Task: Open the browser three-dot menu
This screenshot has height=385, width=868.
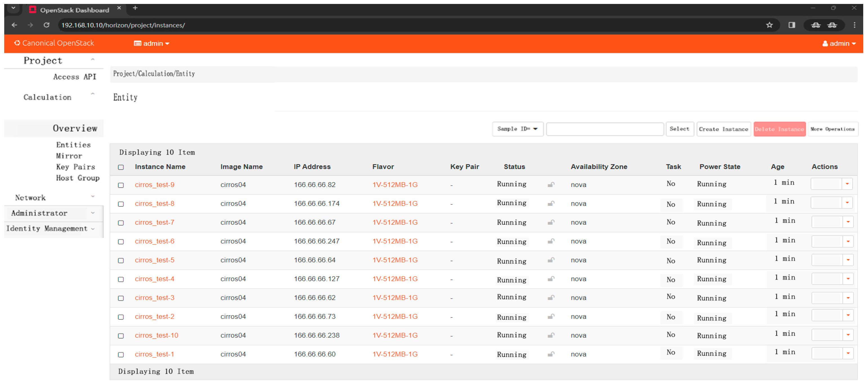Action: 854,25
